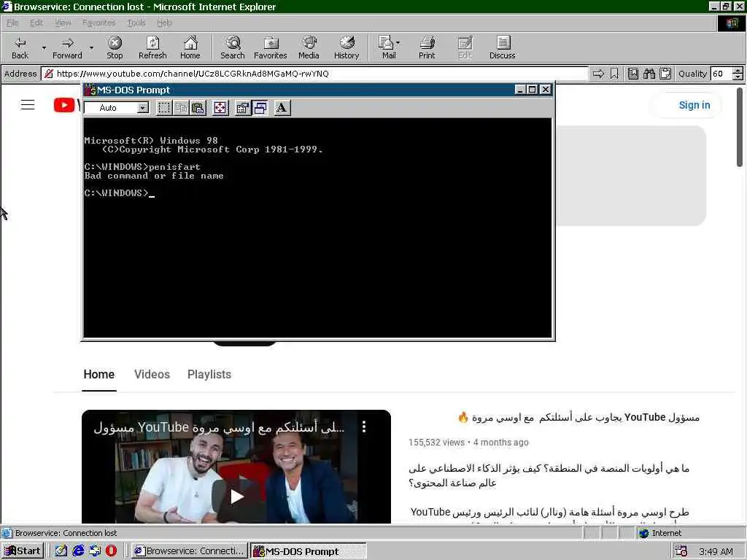
Task: Click the YouTube logo
Action: [66, 105]
